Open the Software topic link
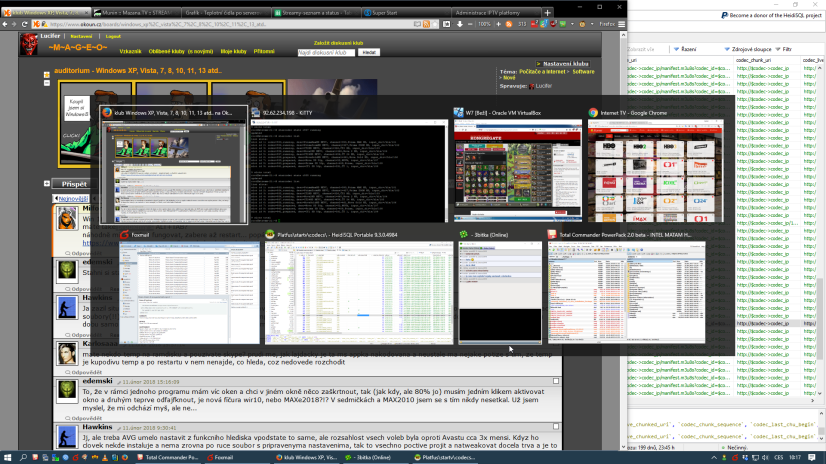This screenshot has width=826, height=464. point(583,72)
